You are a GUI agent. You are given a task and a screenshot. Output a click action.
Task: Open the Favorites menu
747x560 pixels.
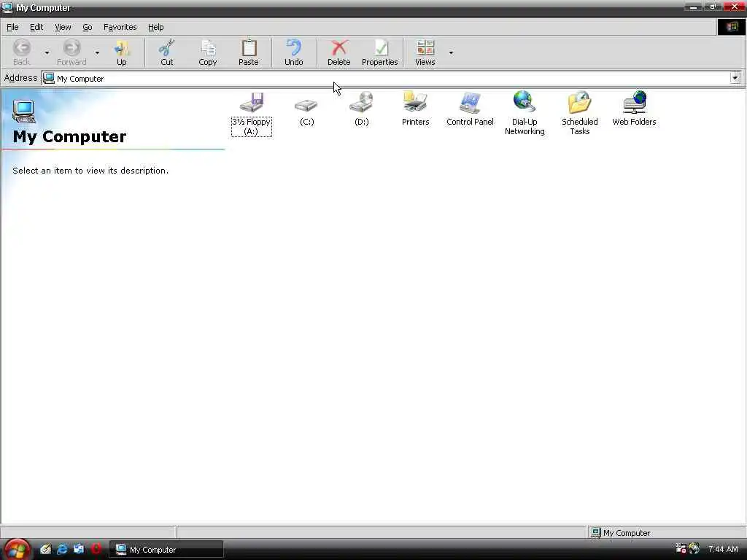120,27
